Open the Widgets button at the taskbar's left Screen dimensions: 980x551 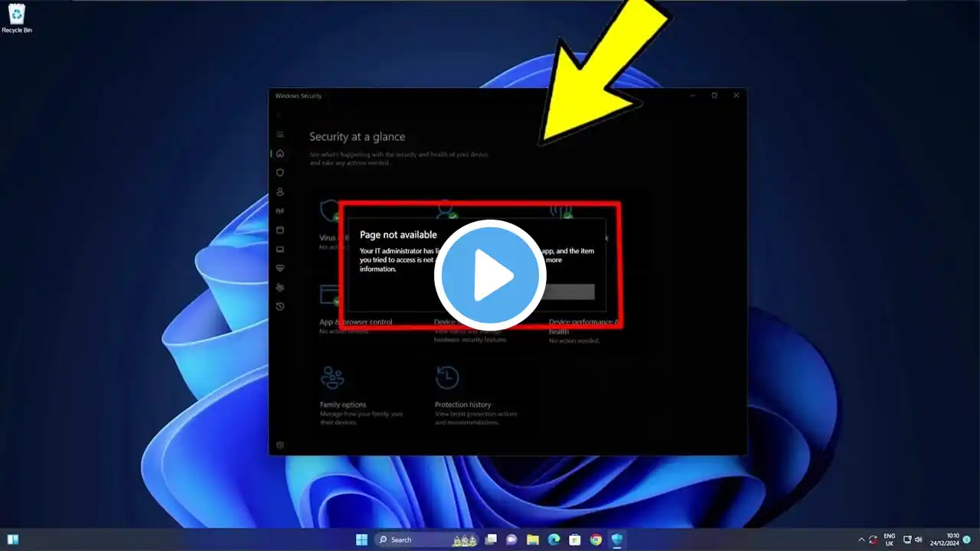[x=13, y=540]
